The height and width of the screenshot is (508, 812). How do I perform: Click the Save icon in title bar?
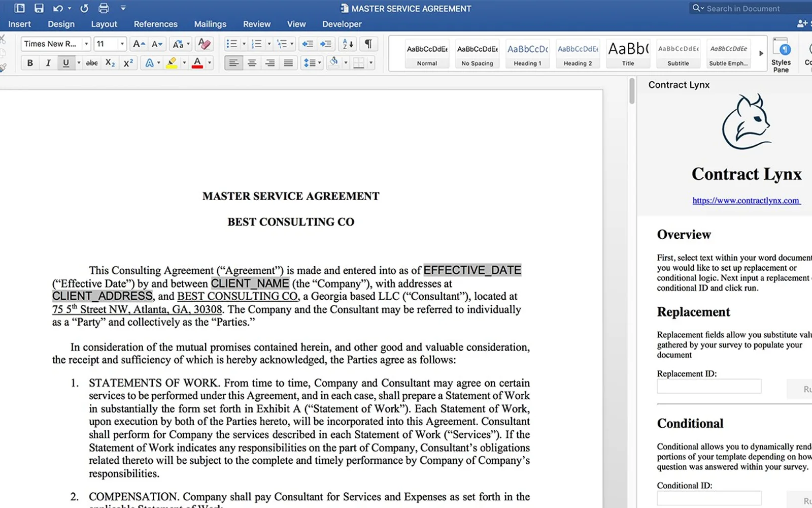[x=39, y=8]
